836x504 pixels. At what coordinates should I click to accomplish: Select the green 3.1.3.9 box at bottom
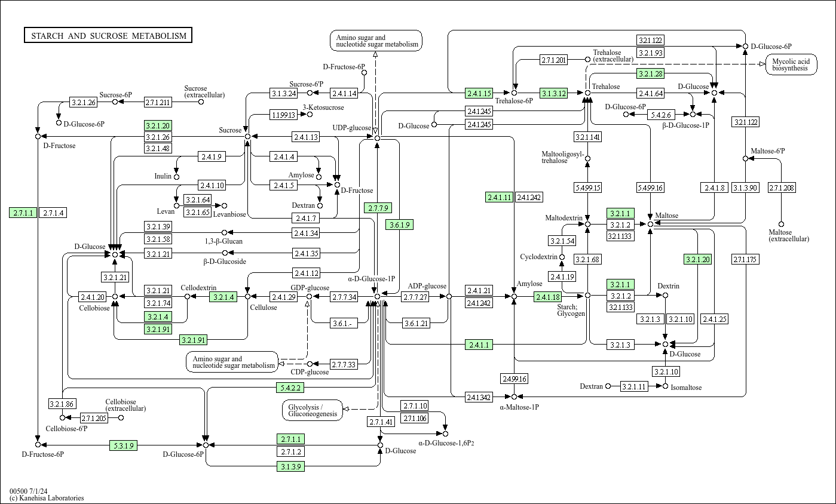coord(290,466)
